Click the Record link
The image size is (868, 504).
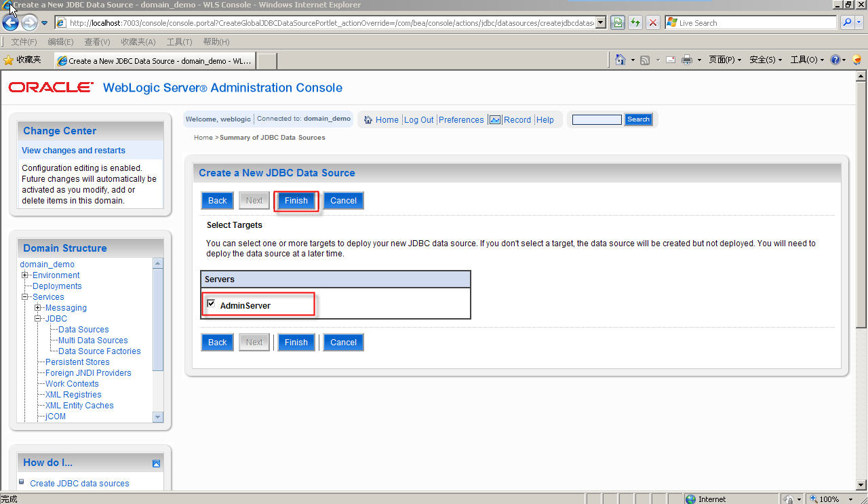pyautogui.click(x=517, y=120)
